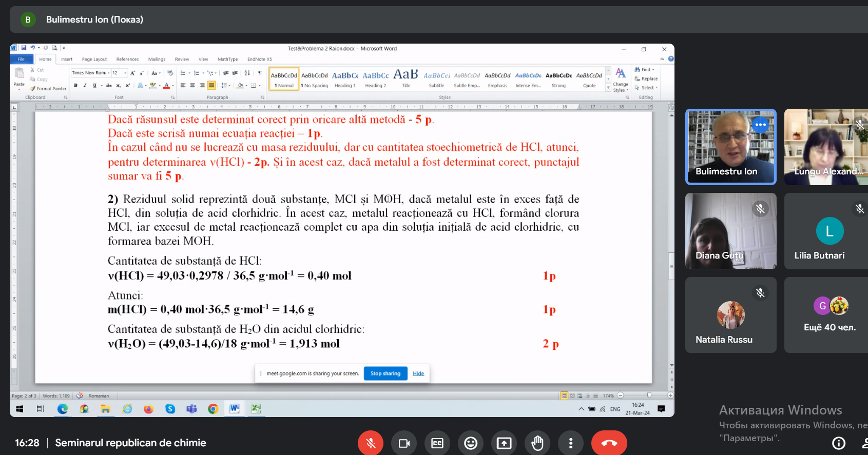Toggle show/hide paragraph marks
This screenshot has width=868, height=455.
[x=260, y=73]
